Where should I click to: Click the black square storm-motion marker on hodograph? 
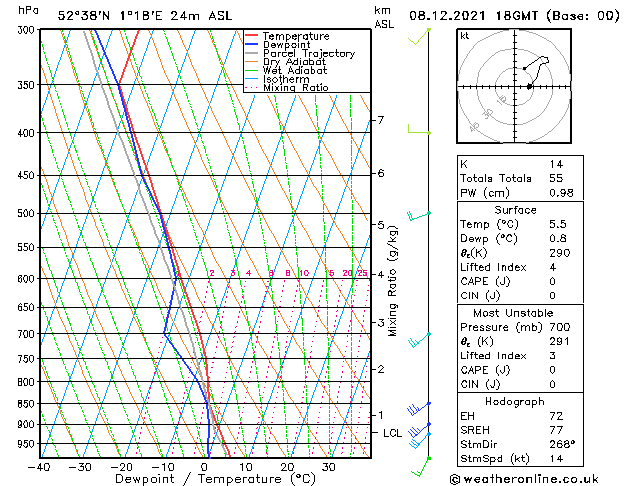point(529,87)
